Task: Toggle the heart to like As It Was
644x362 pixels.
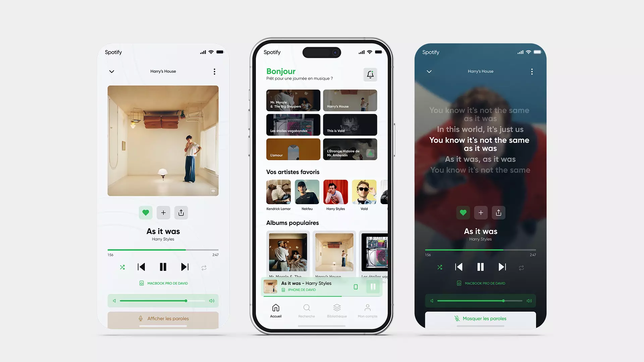Action: pos(146,213)
